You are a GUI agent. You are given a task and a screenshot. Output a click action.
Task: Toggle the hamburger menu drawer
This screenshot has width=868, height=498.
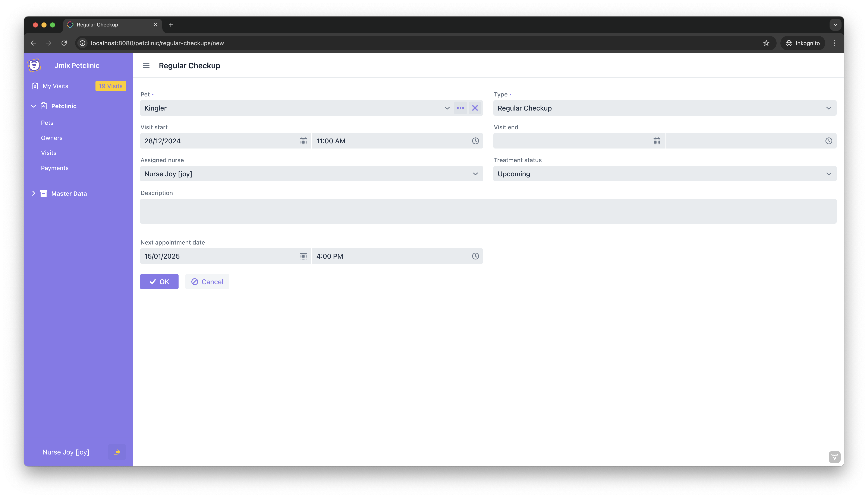point(146,65)
